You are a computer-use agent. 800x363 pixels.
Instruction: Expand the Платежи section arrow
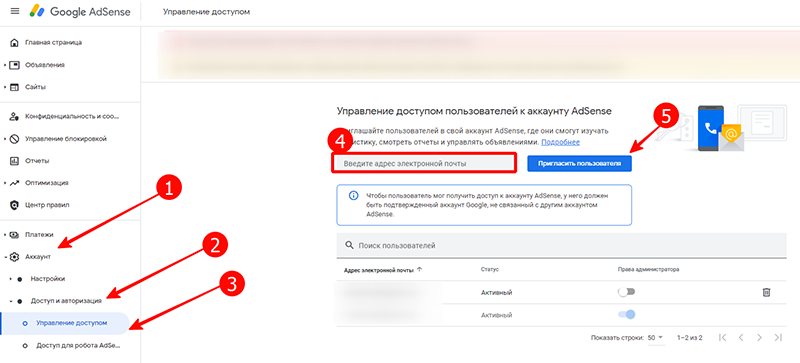(x=5, y=235)
